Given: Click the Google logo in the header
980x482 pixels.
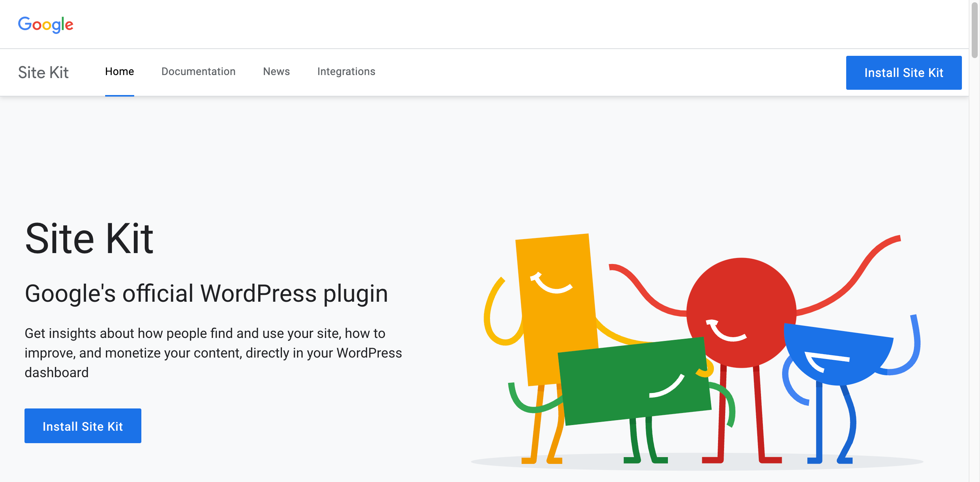Looking at the screenshot, I should click(46, 25).
